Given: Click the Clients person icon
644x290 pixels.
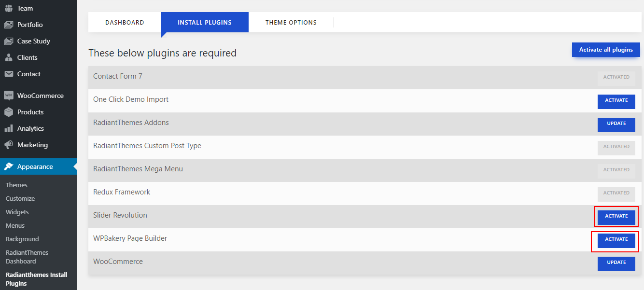Looking at the screenshot, I should pyautogui.click(x=9, y=57).
